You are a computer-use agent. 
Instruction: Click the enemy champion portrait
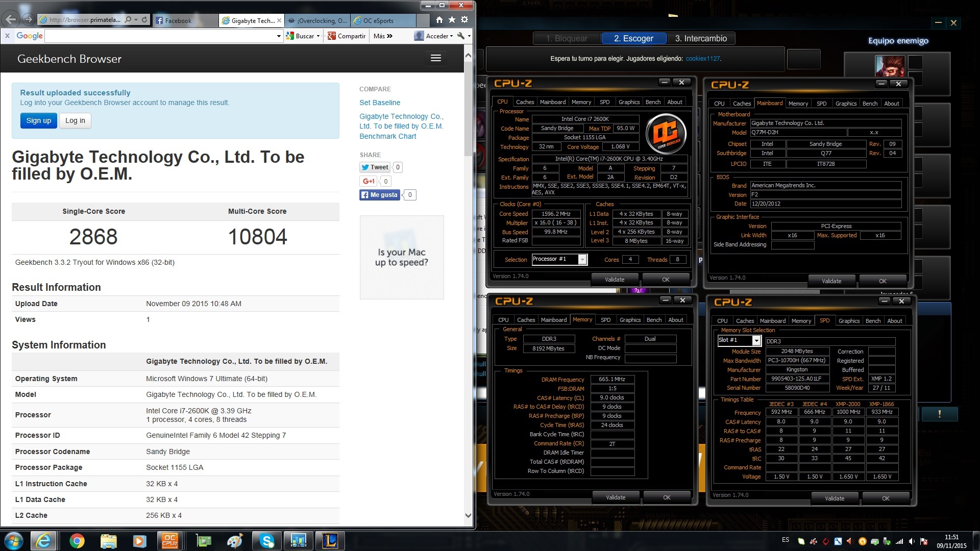[x=890, y=65]
